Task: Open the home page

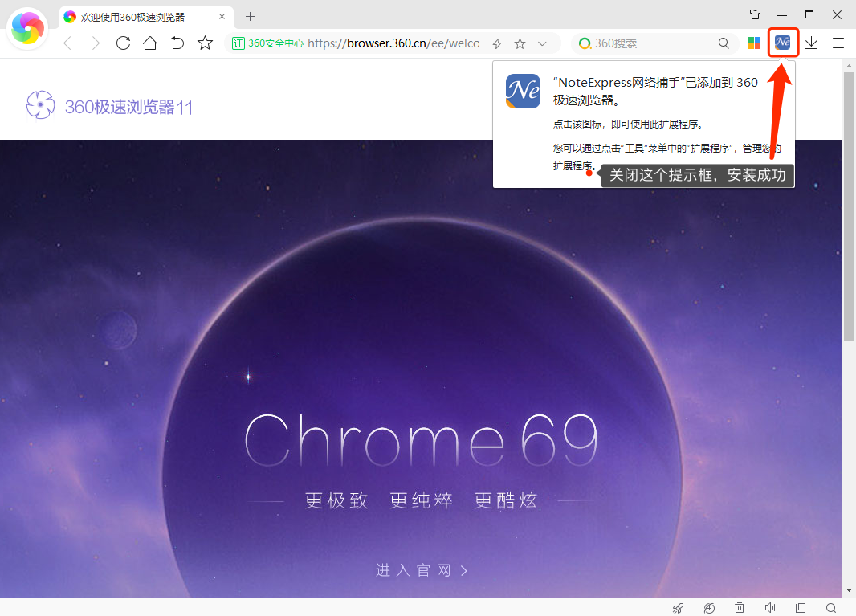Action: point(150,43)
